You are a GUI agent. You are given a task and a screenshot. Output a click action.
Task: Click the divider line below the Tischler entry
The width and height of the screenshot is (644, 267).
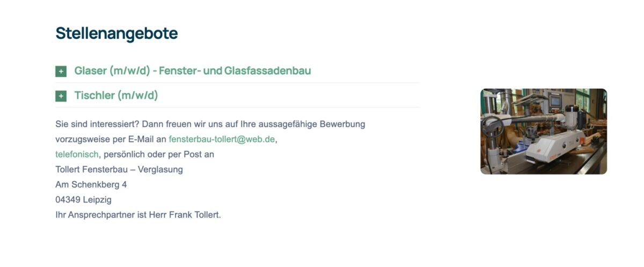point(237,107)
